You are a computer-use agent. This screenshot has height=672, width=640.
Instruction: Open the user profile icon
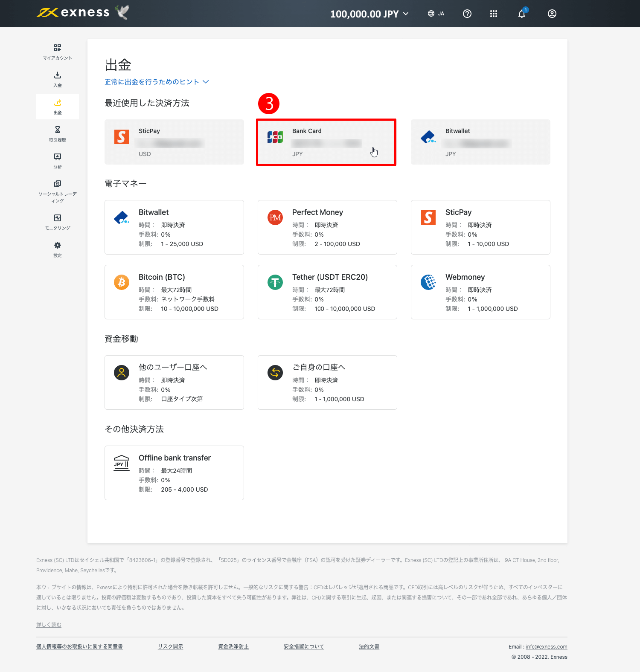(x=552, y=14)
